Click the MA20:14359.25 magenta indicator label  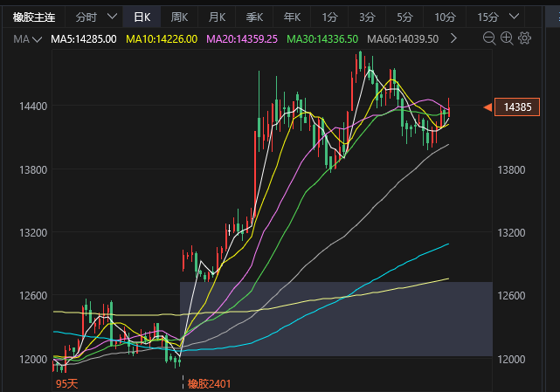coord(242,39)
